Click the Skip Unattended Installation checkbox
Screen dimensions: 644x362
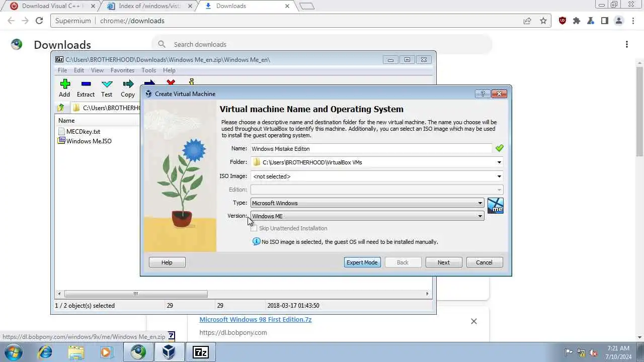pos(254,228)
